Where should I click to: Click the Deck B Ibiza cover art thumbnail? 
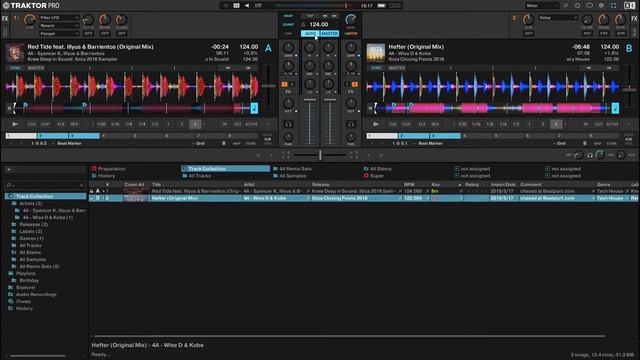click(376, 53)
